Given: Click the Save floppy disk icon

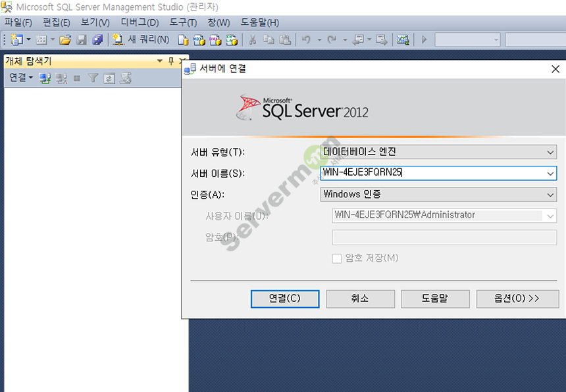Looking at the screenshot, I should pos(82,39).
